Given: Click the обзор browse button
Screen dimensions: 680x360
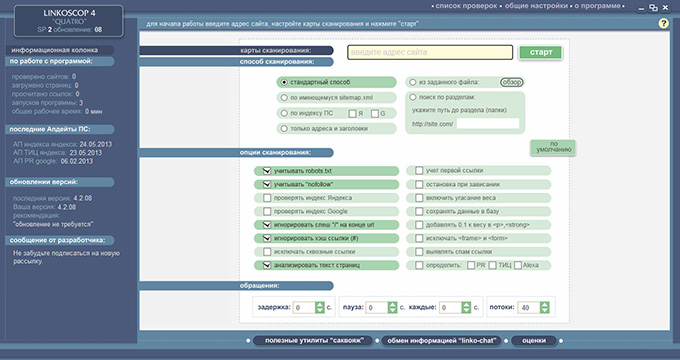Looking at the screenshot, I should point(512,82).
